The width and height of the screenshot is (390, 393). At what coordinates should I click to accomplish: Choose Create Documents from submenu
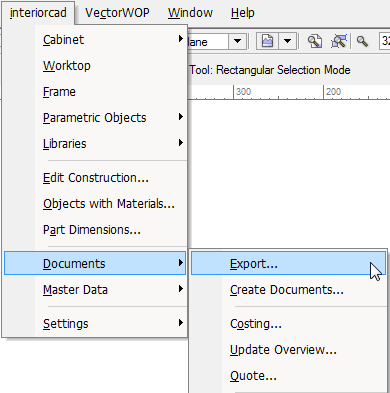pyautogui.click(x=288, y=290)
